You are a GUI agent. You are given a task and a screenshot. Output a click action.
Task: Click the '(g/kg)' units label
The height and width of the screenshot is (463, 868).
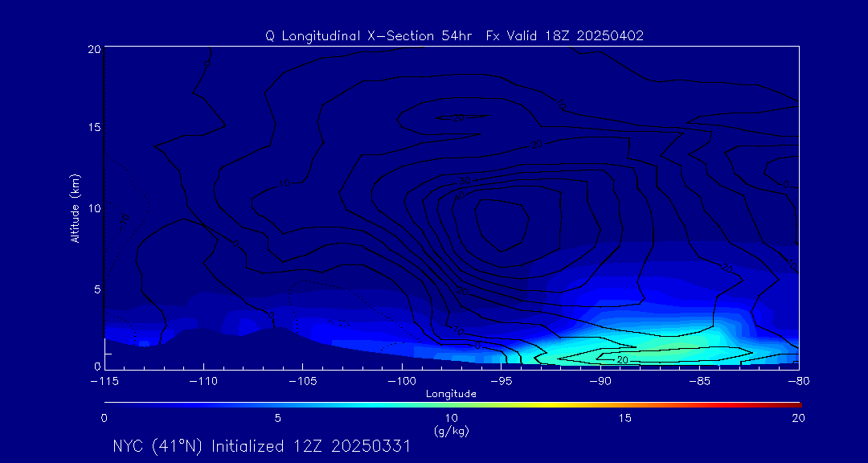[453, 432]
